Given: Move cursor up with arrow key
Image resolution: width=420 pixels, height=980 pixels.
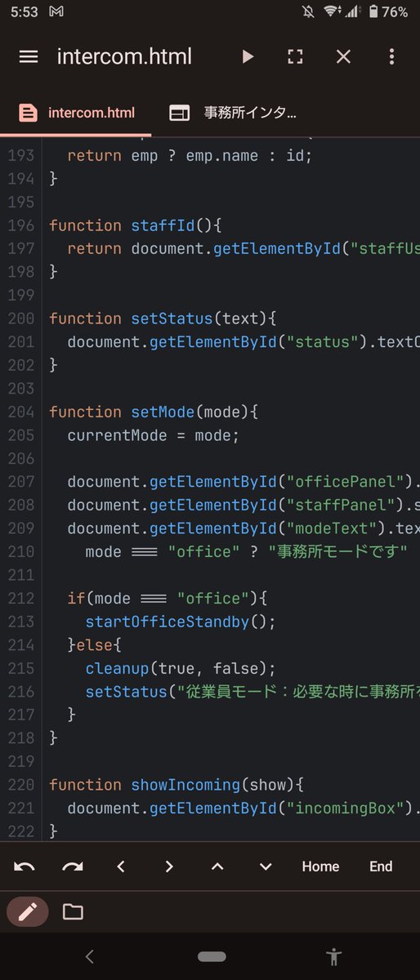Looking at the screenshot, I should point(217,866).
